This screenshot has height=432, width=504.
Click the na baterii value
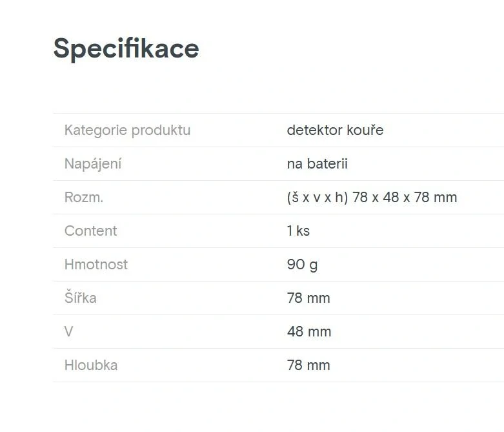click(317, 164)
